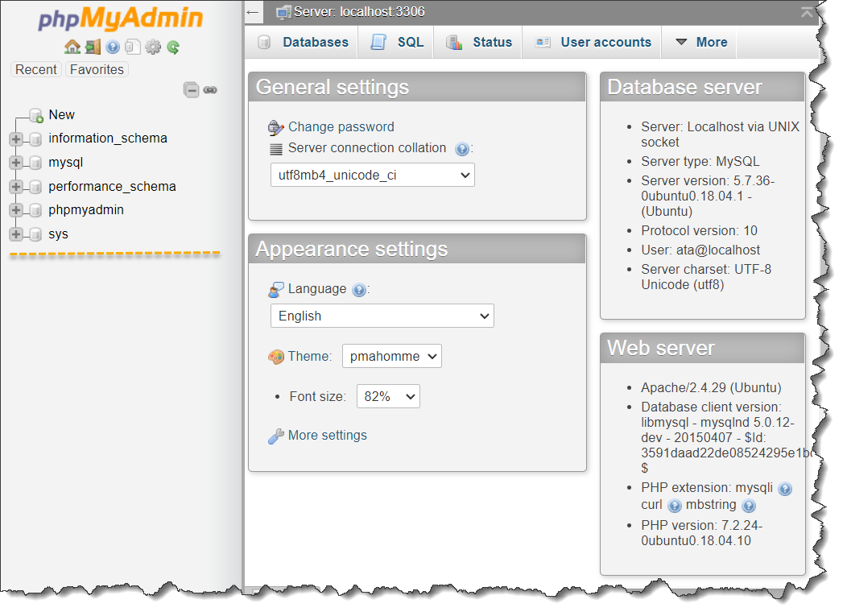
Task: Reload the navigation panel with the green arrow
Action: [173, 47]
